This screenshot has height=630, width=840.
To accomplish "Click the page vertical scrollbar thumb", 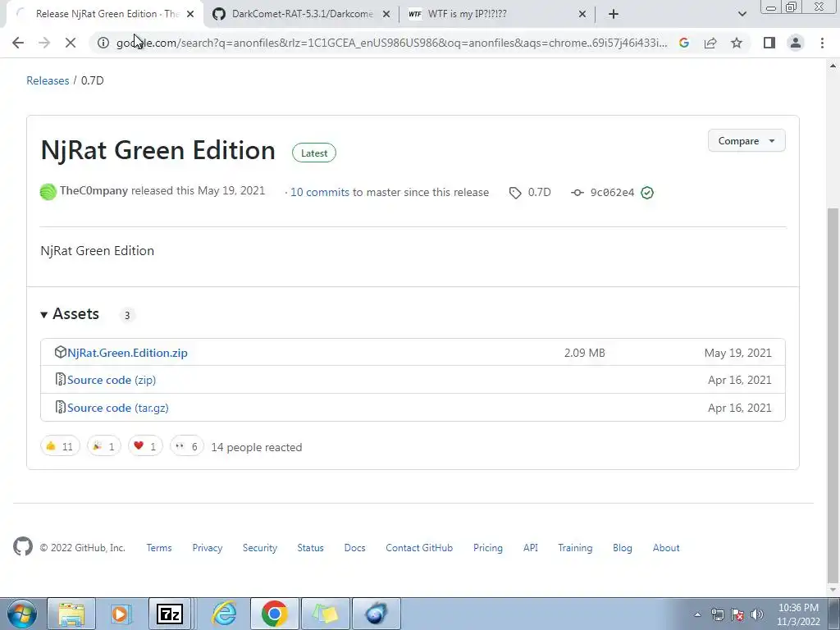I will (x=833, y=395).
